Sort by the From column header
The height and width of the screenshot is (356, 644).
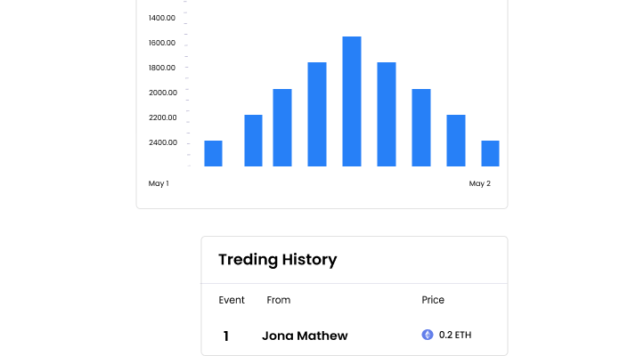(279, 300)
